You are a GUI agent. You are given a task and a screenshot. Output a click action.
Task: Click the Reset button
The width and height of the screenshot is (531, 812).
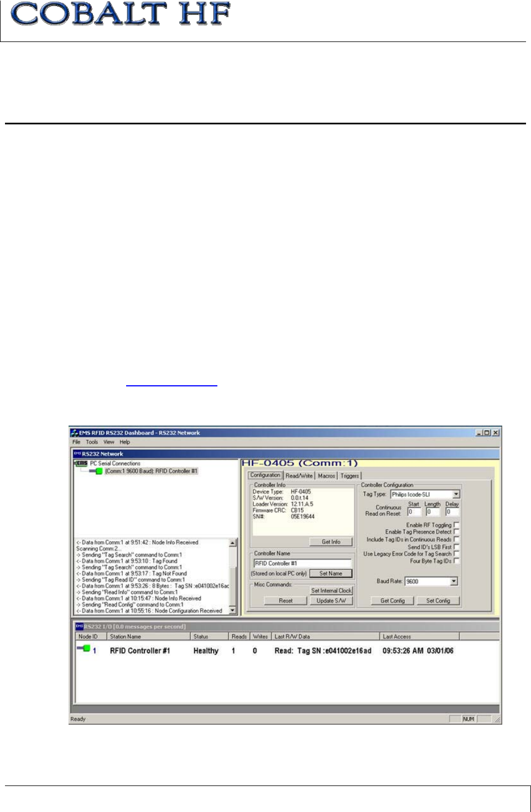[285, 601]
